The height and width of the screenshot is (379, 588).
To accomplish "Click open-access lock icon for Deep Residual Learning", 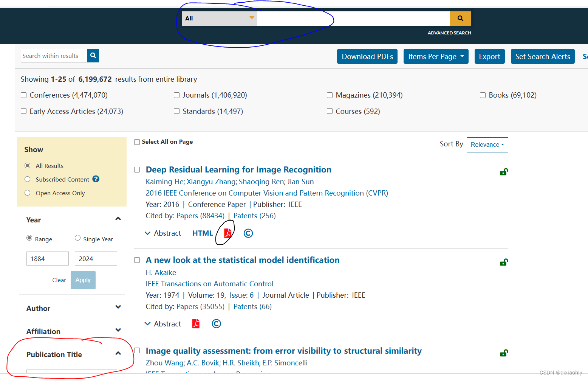I will pyautogui.click(x=504, y=172).
